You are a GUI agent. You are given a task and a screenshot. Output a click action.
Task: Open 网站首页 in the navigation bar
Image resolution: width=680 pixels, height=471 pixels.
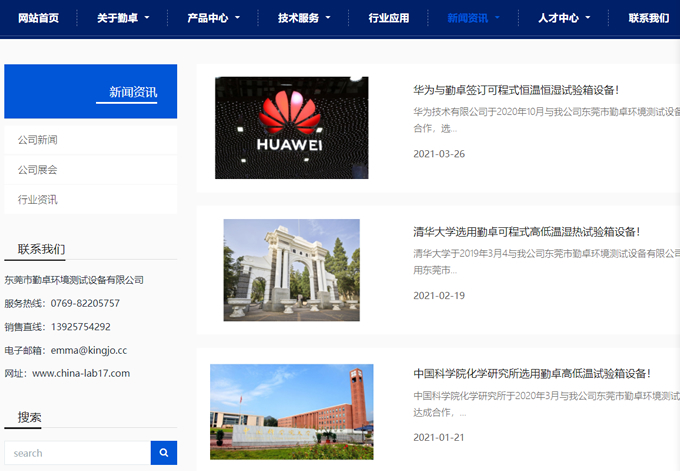38,18
